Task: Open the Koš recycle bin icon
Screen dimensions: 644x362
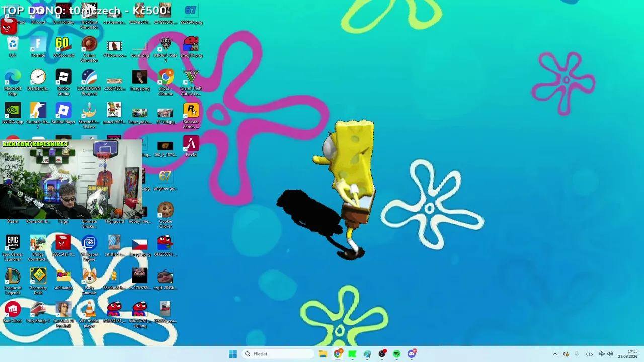Action: tap(13, 47)
